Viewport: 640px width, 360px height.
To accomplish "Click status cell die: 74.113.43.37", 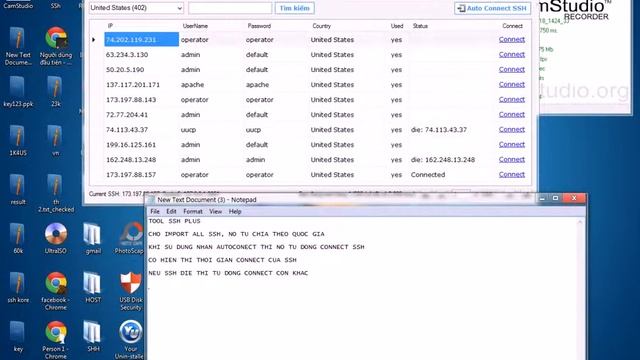I will pyautogui.click(x=452, y=130).
